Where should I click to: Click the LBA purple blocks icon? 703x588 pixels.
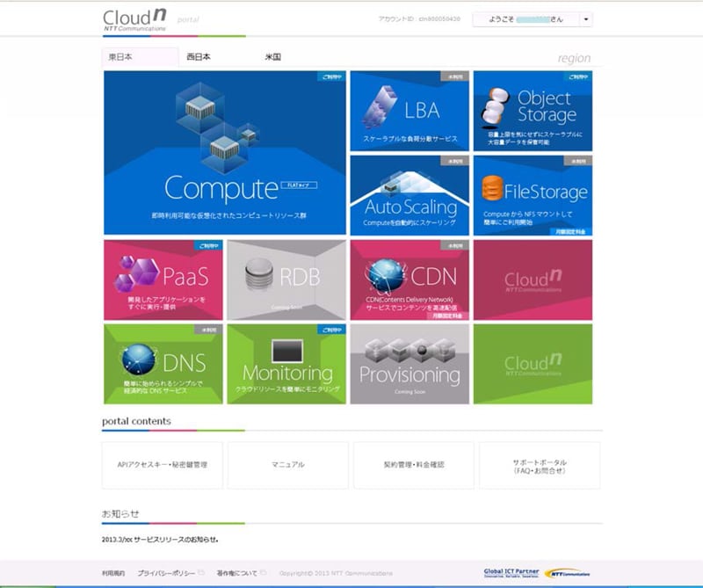(380, 107)
